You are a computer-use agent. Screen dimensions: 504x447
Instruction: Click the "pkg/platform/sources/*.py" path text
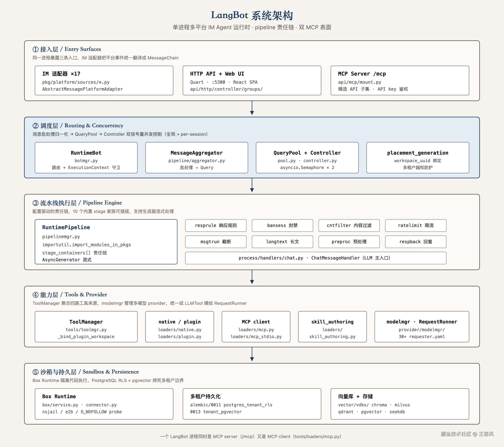tap(76, 82)
